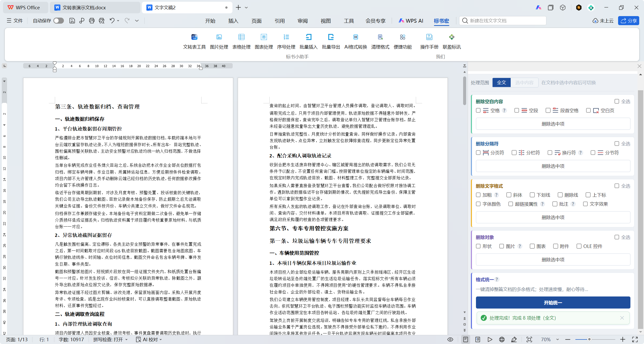Select 全文 processing range
644x344 pixels.
tap(501, 82)
